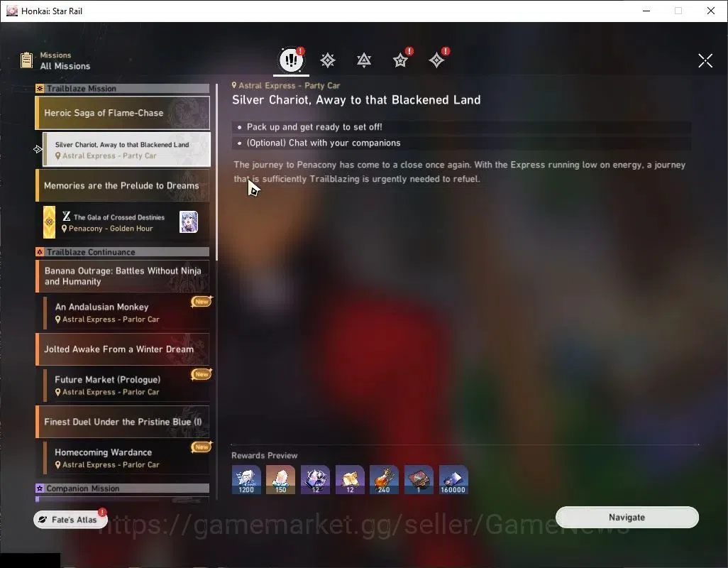Minimize the Honkai: Star Rail window
The image size is (728, 568).
coord(646,11)
